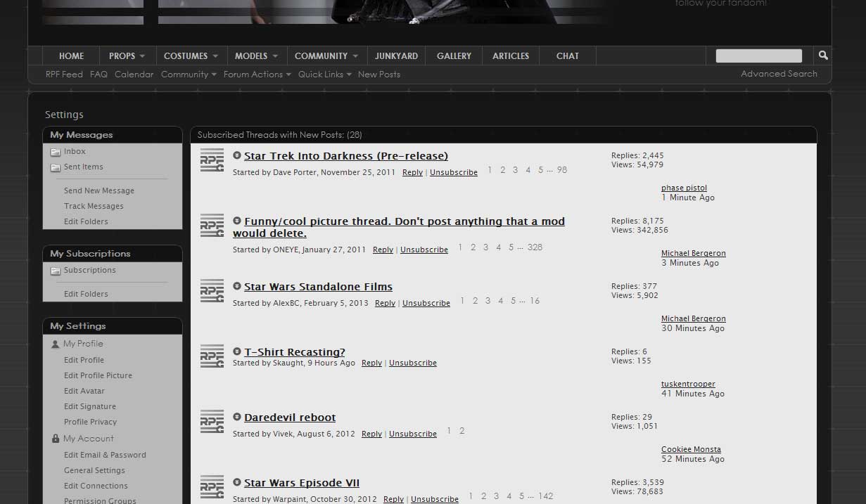Click the My Account lock icon

click(56, 439)
